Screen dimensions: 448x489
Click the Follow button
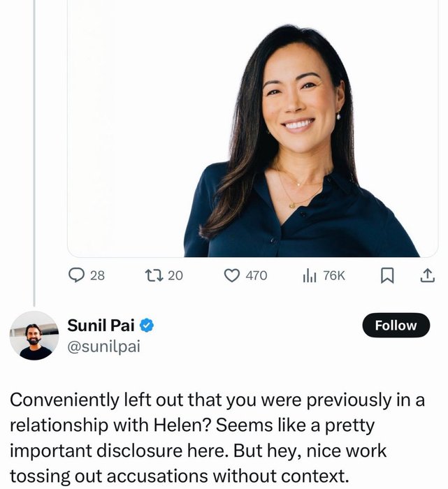396,326
